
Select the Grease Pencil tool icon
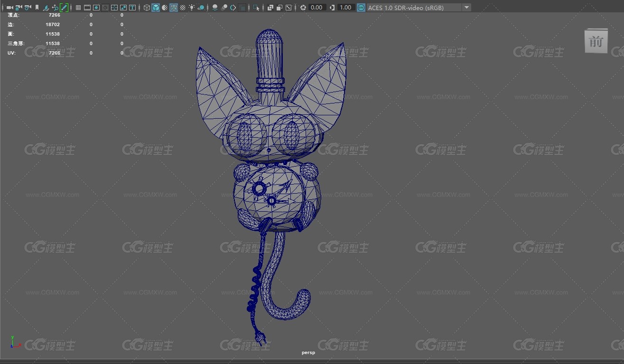tap(64, 8)
